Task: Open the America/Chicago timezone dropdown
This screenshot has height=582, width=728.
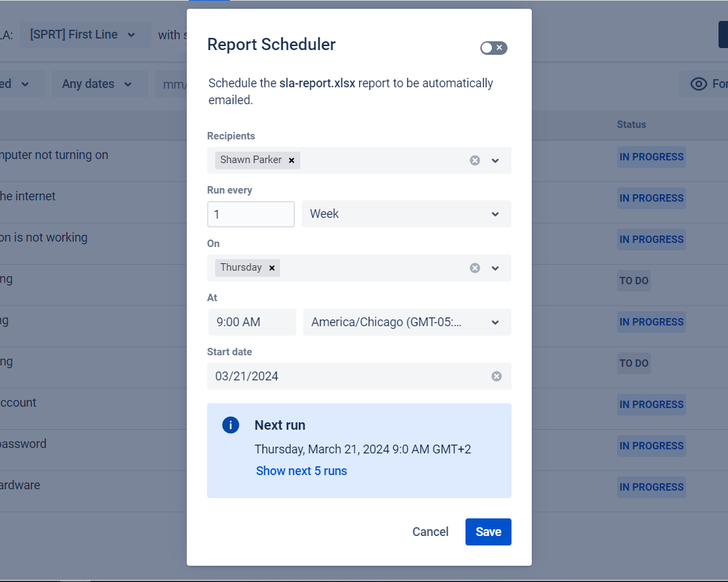Action: pyautogui.click(x=406, y=322)
